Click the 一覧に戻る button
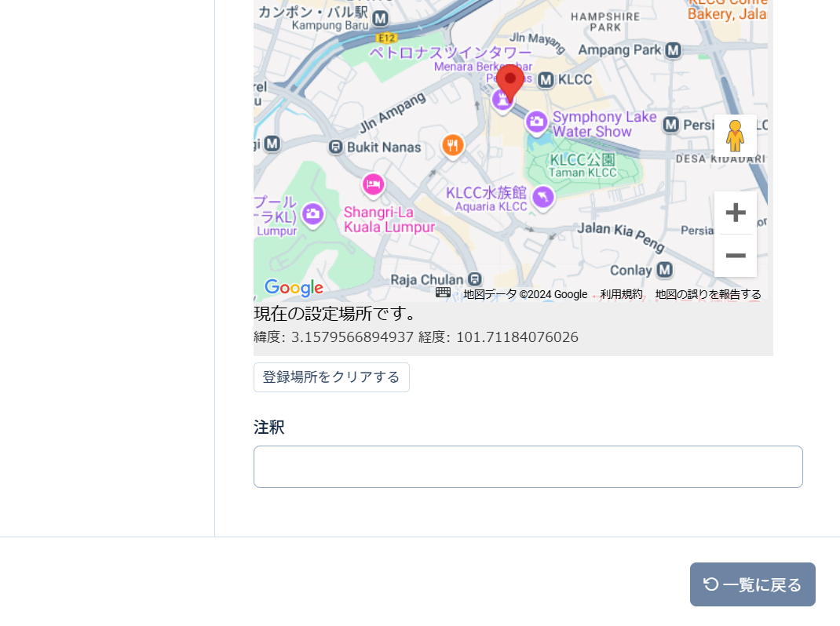Screen dimensions: 840x626 (752, 584)
